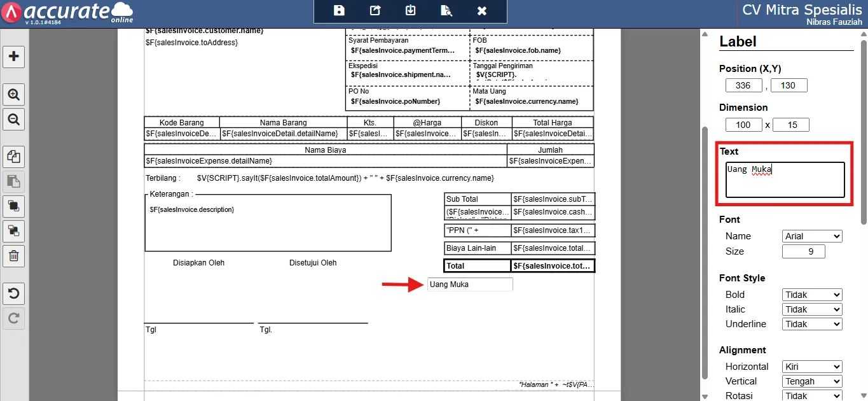Copy the selected element in the left toolbar
The width and height of the screenshot is (868, 401).
(x=13, y=157)
